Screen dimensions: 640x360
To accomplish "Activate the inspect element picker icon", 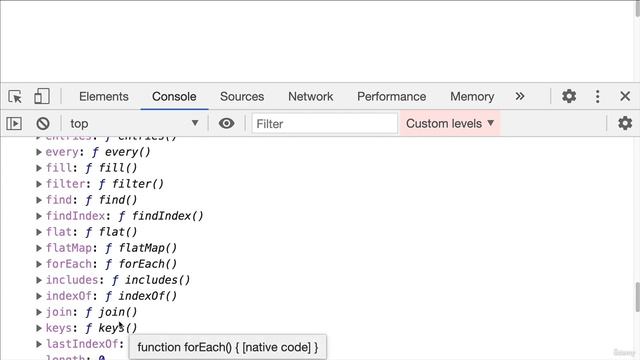I will (x=15, y=97).
